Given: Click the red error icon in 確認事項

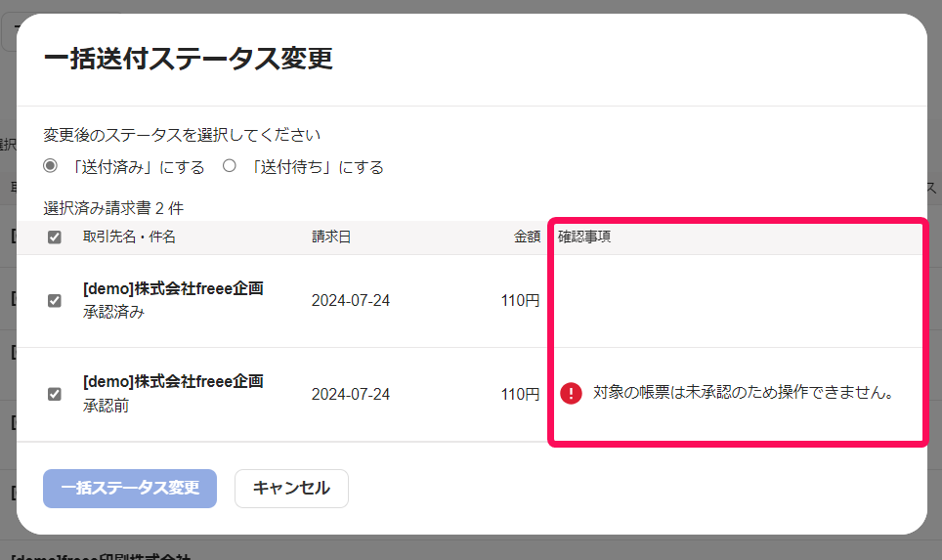Looking at the screenshot, I should pos(571,394).
